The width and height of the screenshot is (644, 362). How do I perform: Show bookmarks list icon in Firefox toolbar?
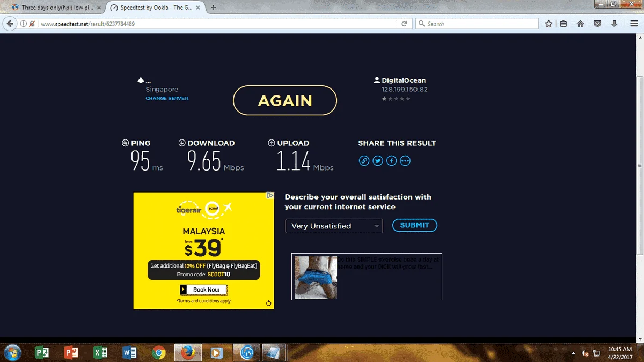[x=563, y=24]
